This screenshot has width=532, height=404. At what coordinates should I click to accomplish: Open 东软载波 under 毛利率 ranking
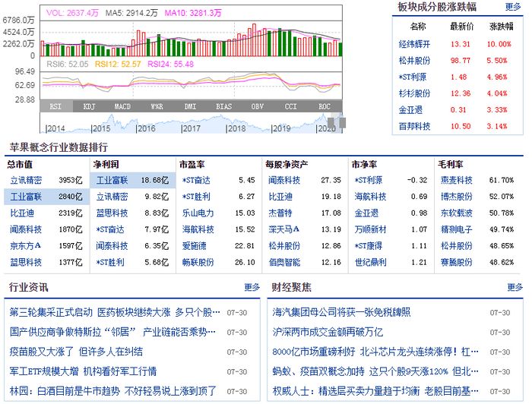tap(456, 213)
